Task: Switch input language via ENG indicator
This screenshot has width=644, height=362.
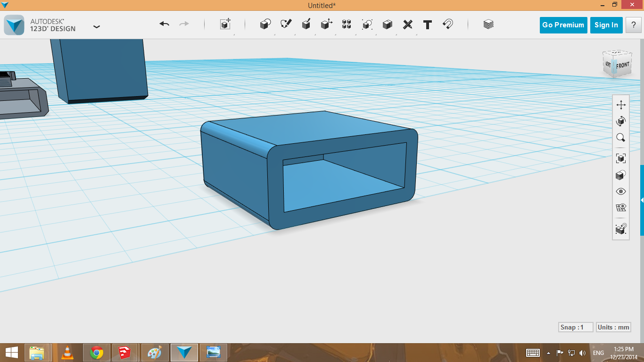Action: point(598,353)
